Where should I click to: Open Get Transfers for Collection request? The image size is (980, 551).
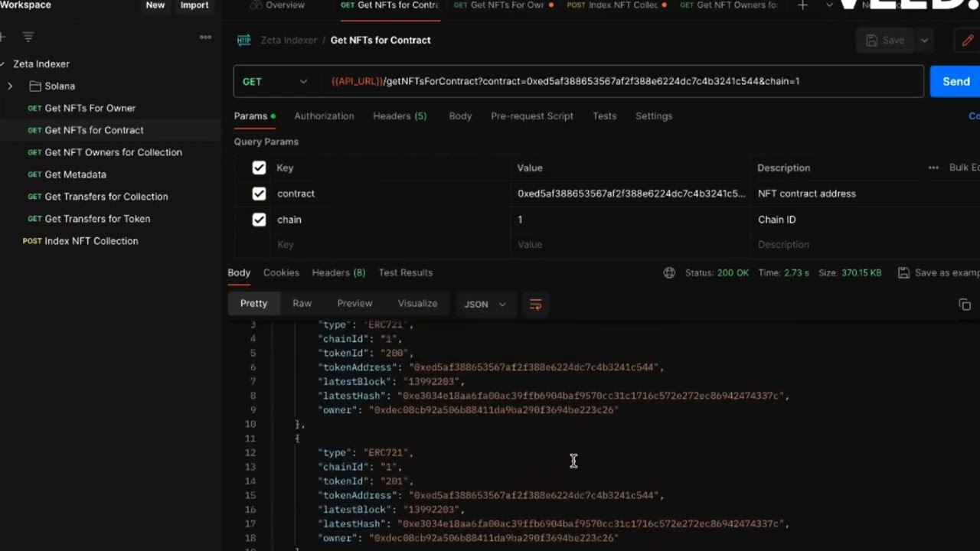(x=106, y=197)
